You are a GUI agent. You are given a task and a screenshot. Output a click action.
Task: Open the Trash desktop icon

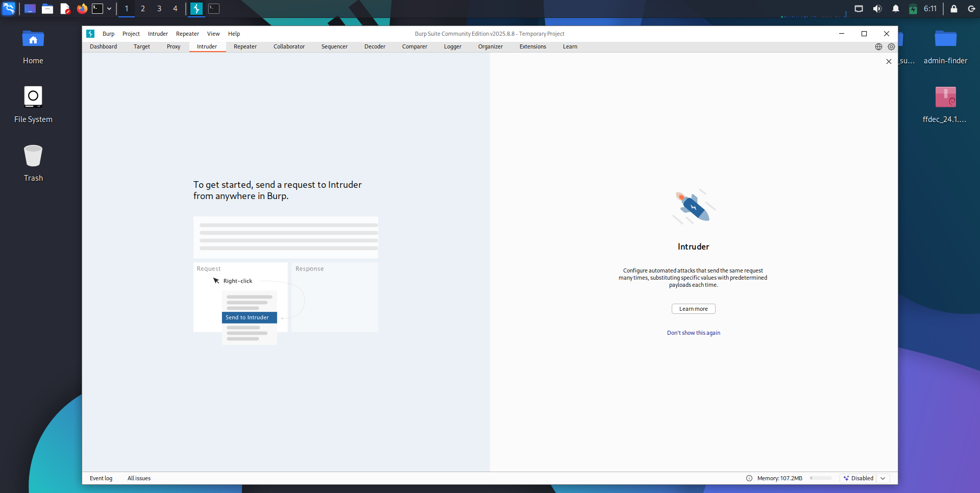[x=33, y=163]
